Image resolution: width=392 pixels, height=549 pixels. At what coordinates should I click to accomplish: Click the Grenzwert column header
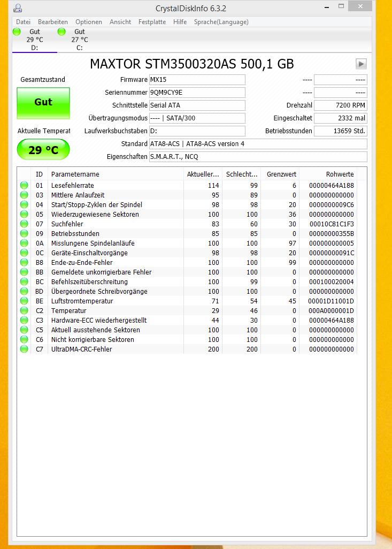click(280, 174)
